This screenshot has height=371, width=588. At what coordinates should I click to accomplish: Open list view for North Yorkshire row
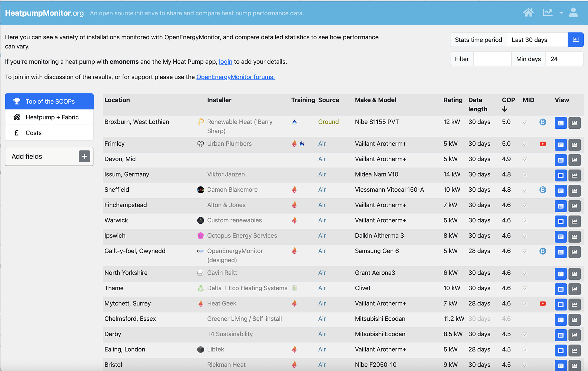tap(561, 274)
